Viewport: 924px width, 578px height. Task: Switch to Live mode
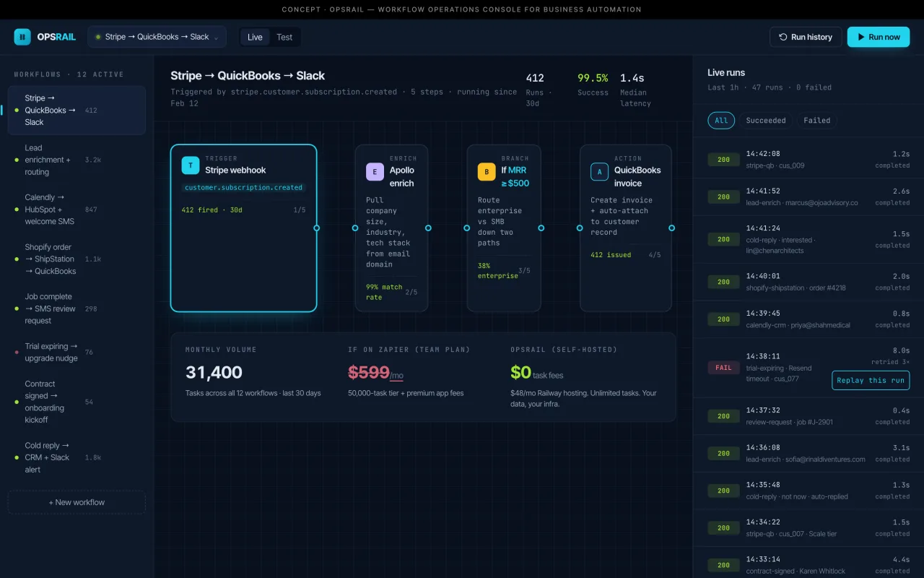pos(255,37)
